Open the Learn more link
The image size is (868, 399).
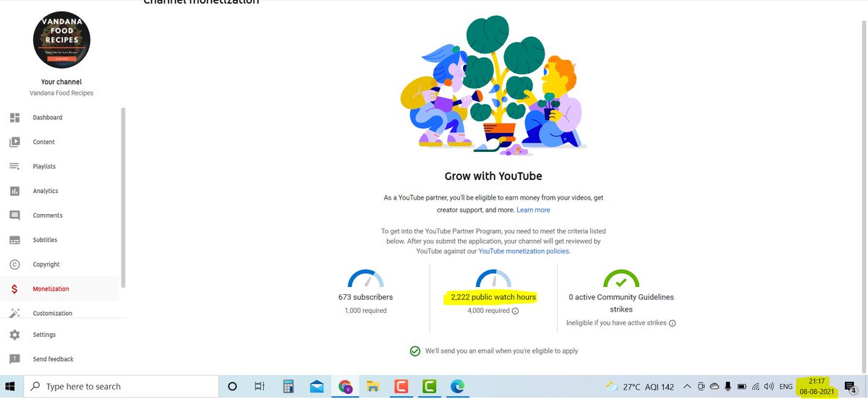[533, 210]
